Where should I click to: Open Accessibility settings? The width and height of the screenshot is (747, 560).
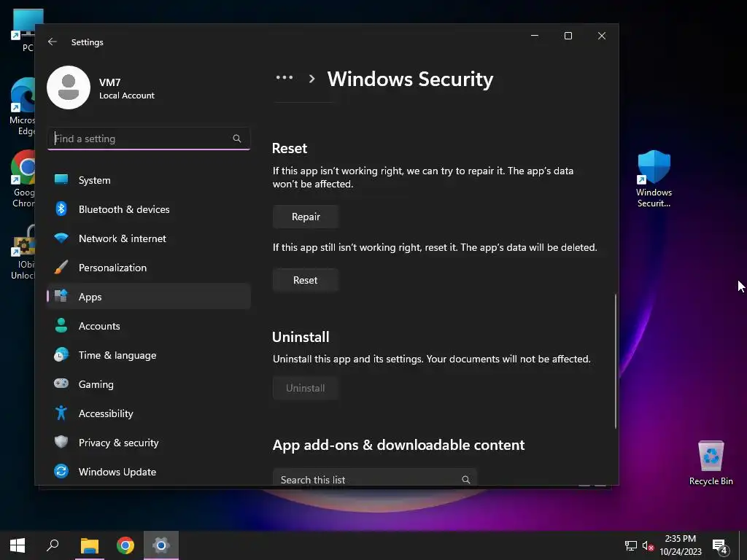pyautogui.click(x=149, y=413)
